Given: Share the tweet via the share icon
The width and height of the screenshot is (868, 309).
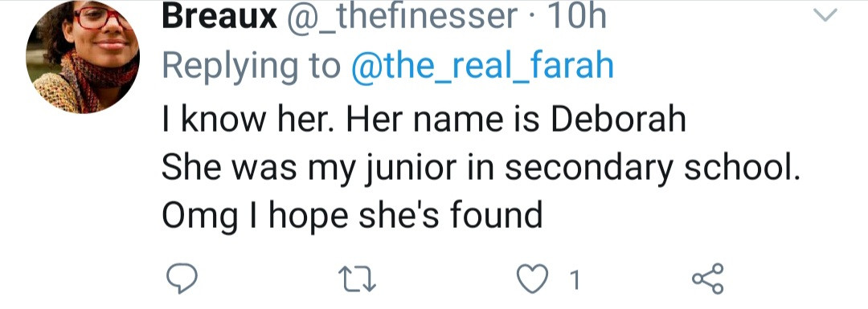Looking at the screenshot, I should tap(708, 279).
